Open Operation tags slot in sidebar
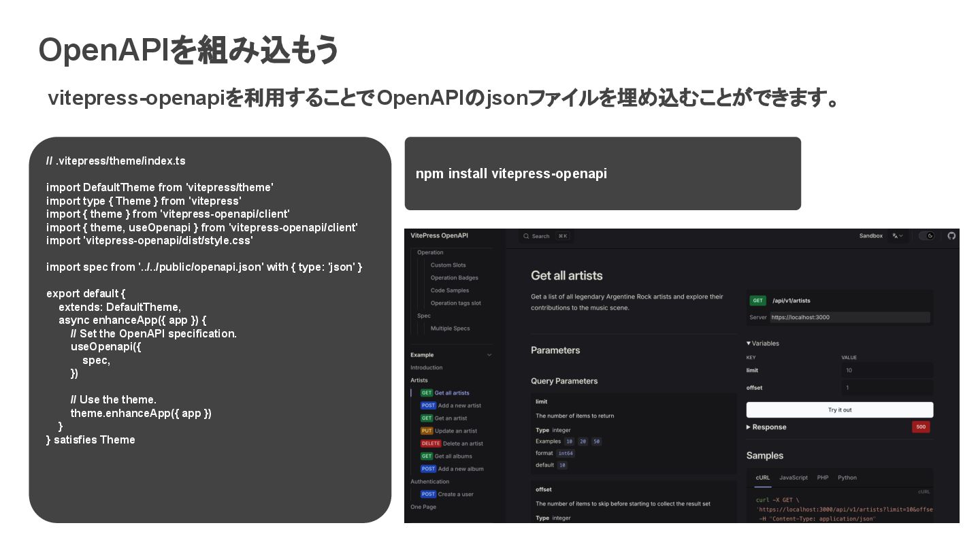This screenshot has height=551, width=980. coord(455,303)
